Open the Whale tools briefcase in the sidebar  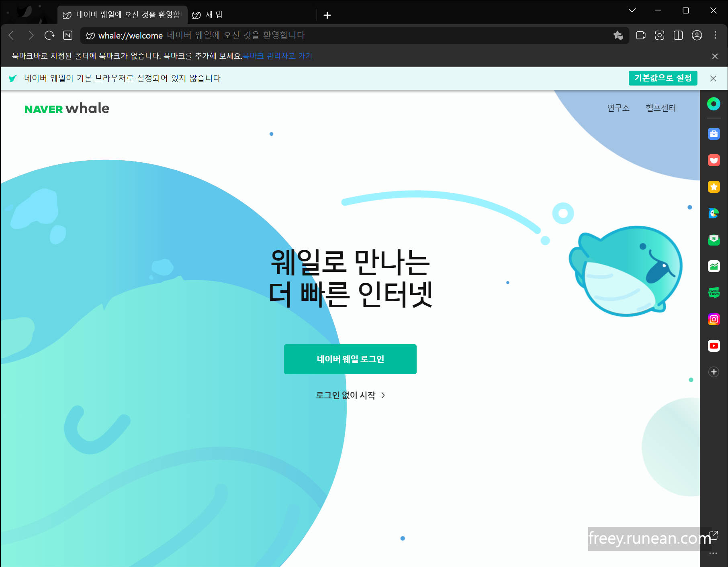point(714,134)
